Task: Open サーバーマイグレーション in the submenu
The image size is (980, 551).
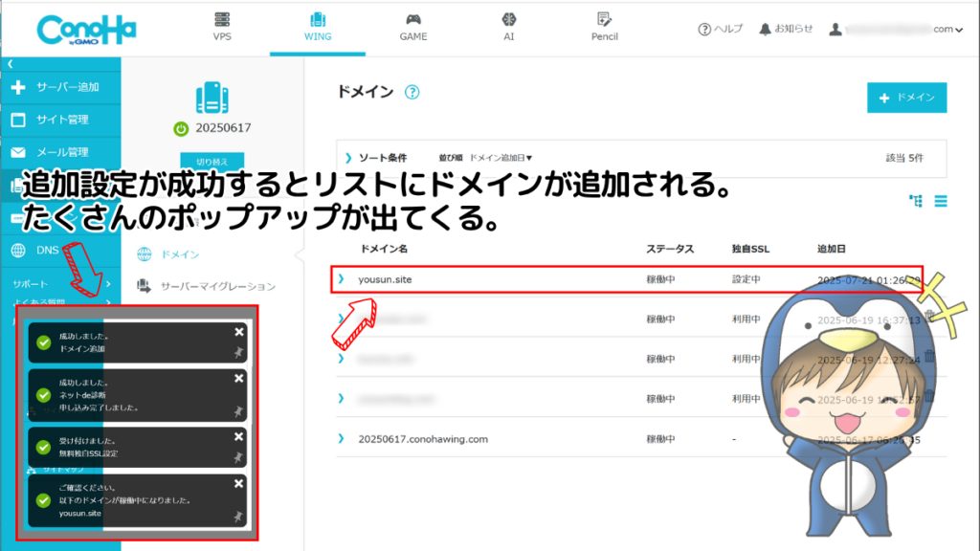Action: [x=207, y=286]
